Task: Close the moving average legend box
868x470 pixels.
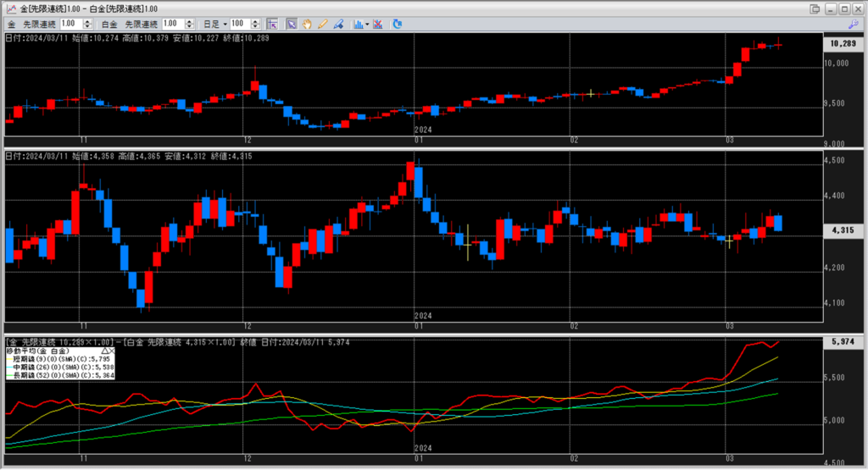Action: click(x=112, y=350)
